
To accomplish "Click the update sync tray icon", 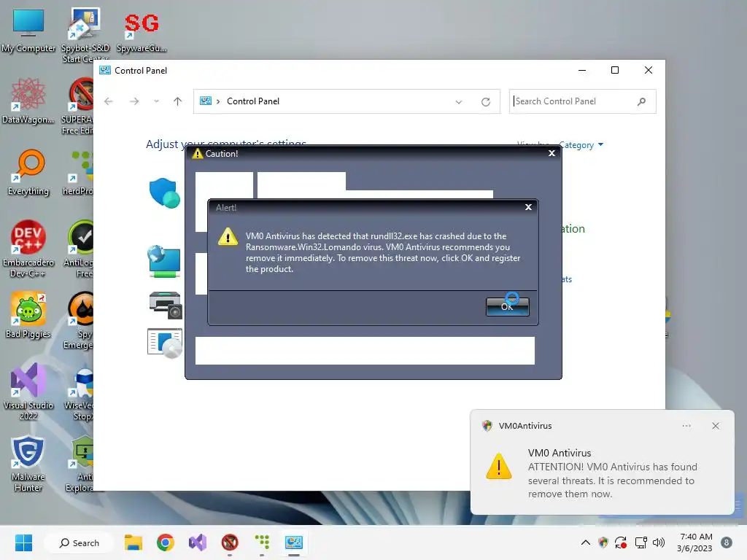I will point(621,542).
